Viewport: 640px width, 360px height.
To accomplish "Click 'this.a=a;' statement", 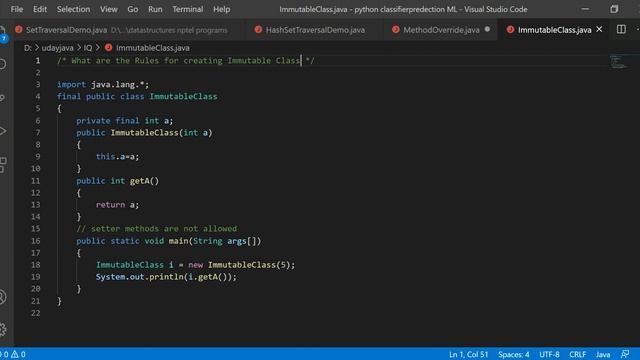I will point(118,157).
